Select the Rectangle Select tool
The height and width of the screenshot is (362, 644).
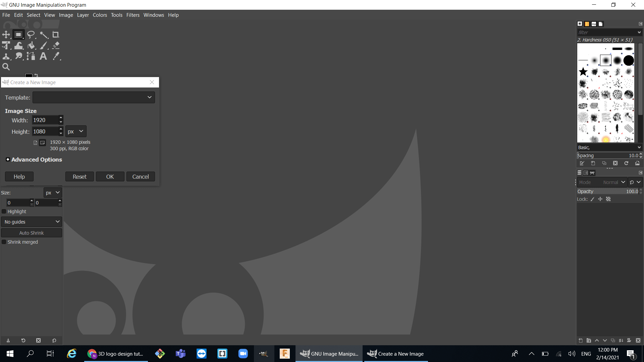[x=18, y=35]
